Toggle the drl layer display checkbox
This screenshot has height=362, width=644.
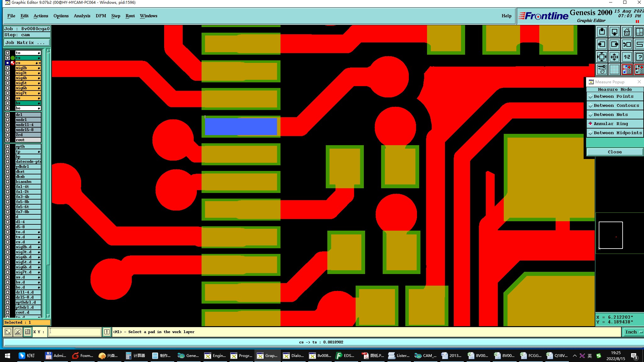(8, 115)
